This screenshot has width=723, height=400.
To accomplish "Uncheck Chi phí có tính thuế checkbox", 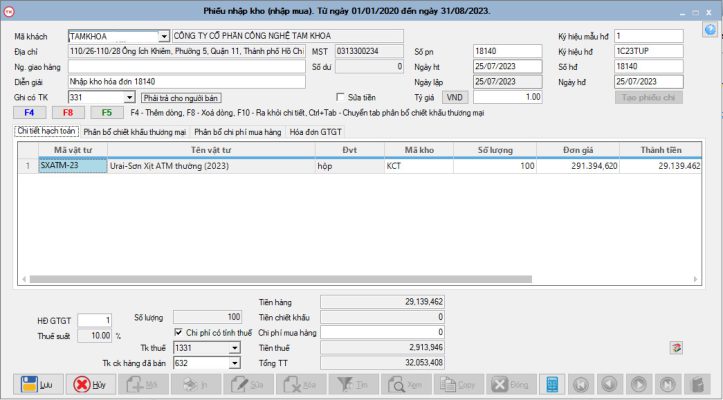I will pyautogui.click(x=178, y=332).
